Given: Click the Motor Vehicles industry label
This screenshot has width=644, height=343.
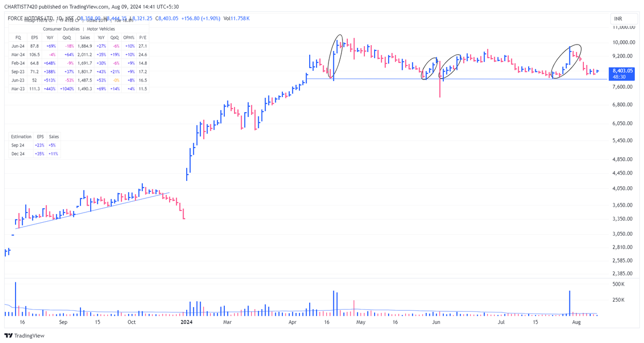Looking at the screenshot, I should [x=100, y=29].
